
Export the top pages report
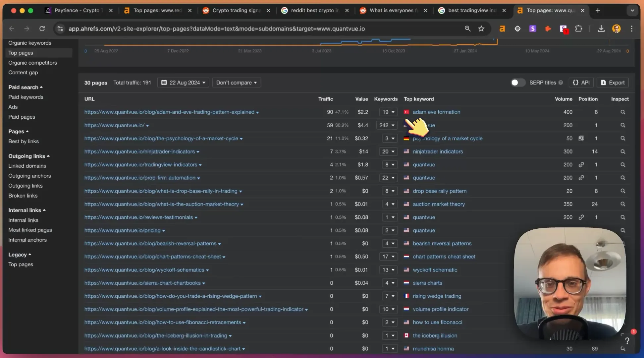(613, 83)
